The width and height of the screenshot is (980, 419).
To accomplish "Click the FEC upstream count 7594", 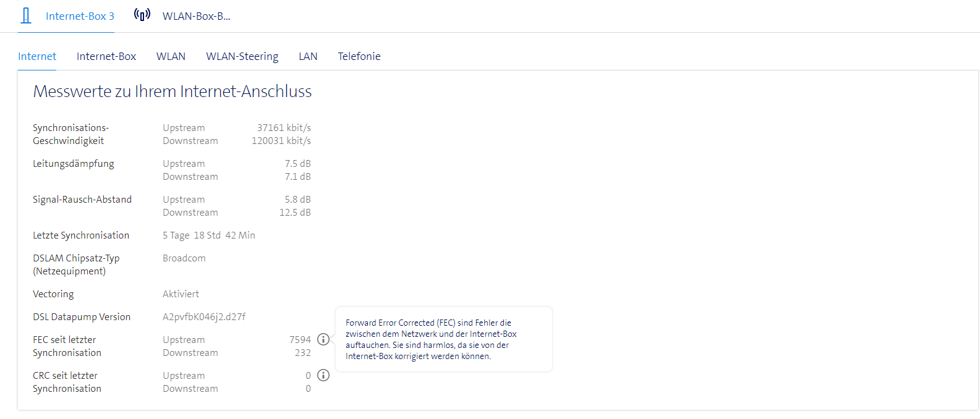I will coord(300,340).
